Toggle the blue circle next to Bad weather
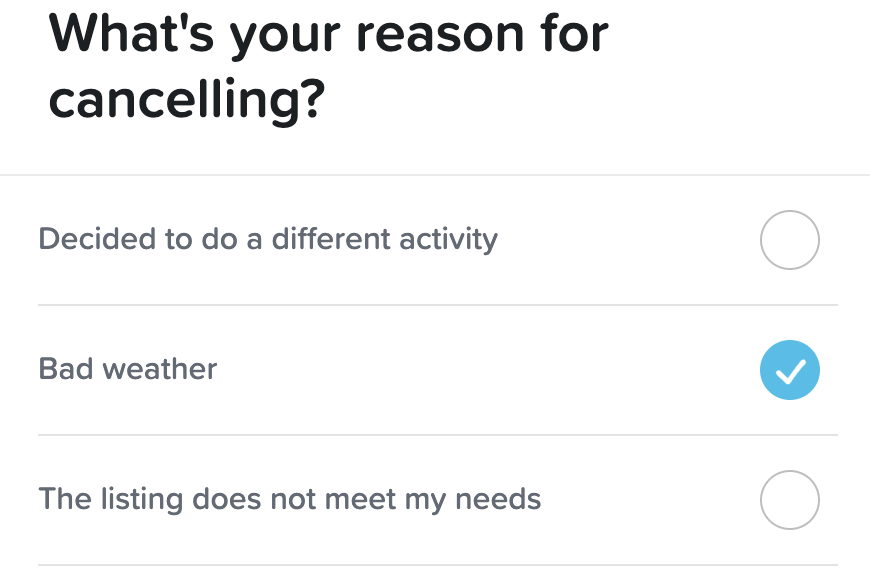 (790, 370)
